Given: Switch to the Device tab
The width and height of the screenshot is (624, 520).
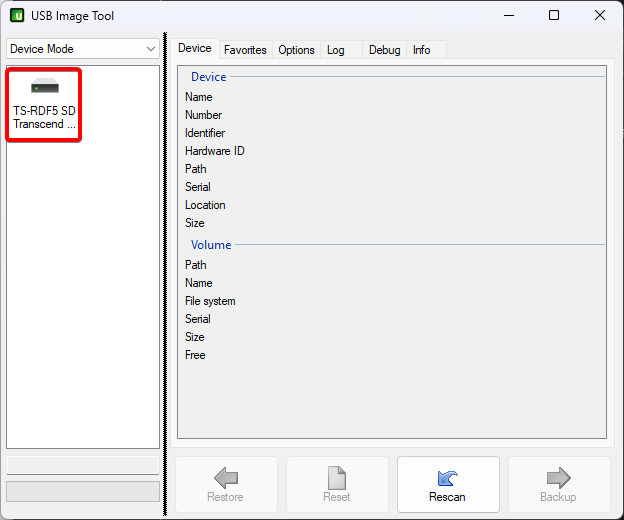Looking at the screenshot, I should pos(195,49).
